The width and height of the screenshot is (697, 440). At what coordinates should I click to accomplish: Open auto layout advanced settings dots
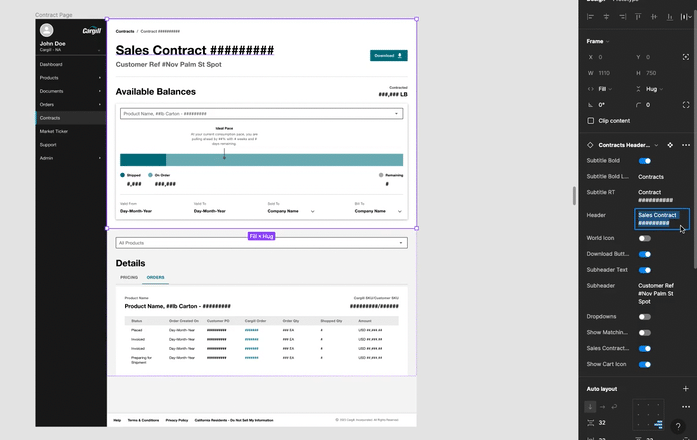686,407
